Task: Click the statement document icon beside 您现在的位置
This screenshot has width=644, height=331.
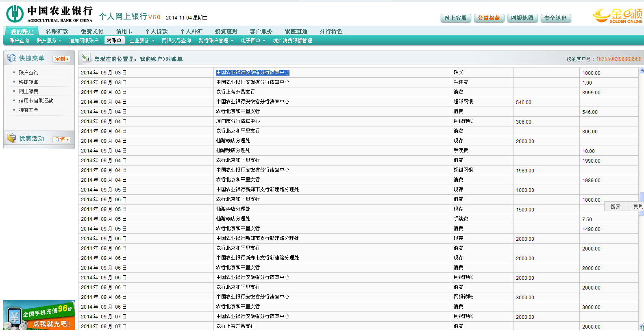Action: [86, 59]
